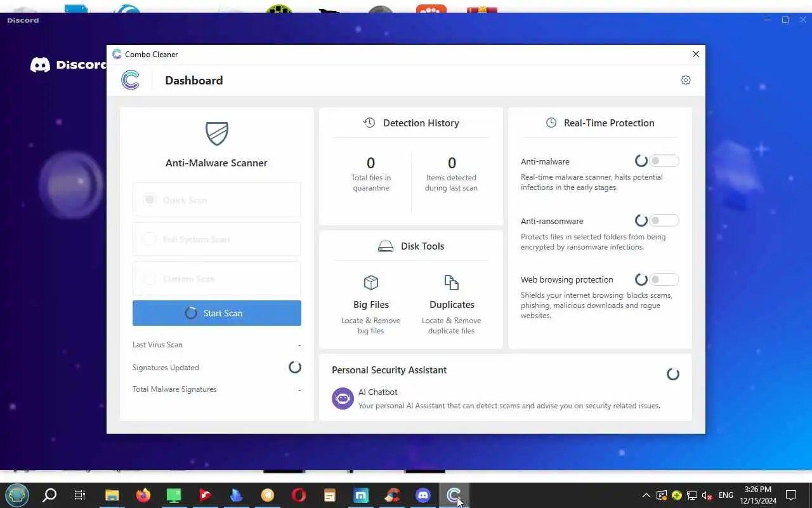Close the Combo Cleaner window

click(696, 54)
